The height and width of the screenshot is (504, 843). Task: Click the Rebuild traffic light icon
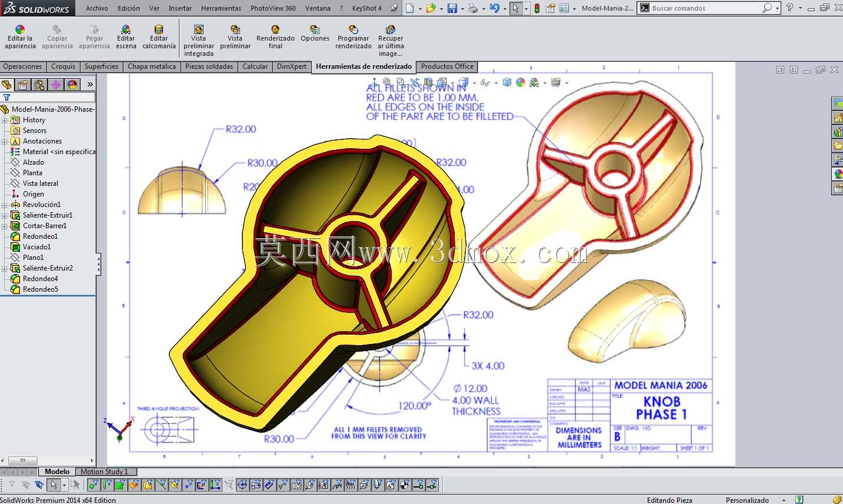click(x=537, y=8)
